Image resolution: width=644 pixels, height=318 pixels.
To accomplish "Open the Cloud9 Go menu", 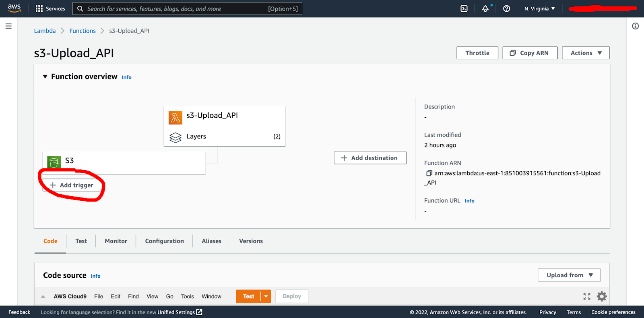I will tap(169, 296).
